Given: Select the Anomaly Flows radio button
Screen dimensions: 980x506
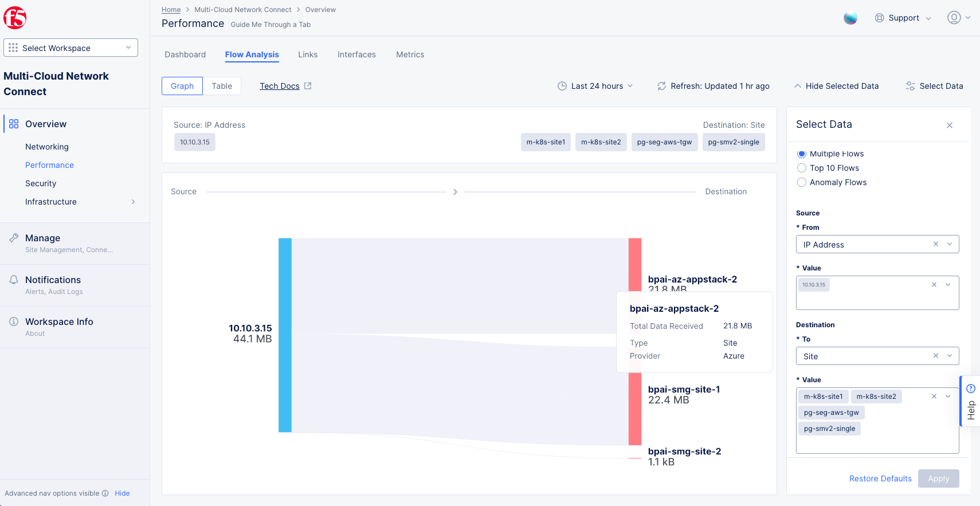Looking at the screenshot, I should [802, 182].
